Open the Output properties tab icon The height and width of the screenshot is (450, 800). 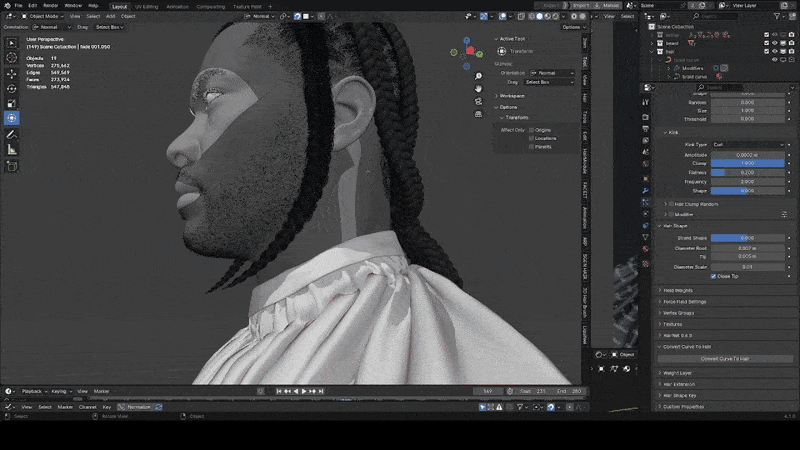click(x=645, y=129)
